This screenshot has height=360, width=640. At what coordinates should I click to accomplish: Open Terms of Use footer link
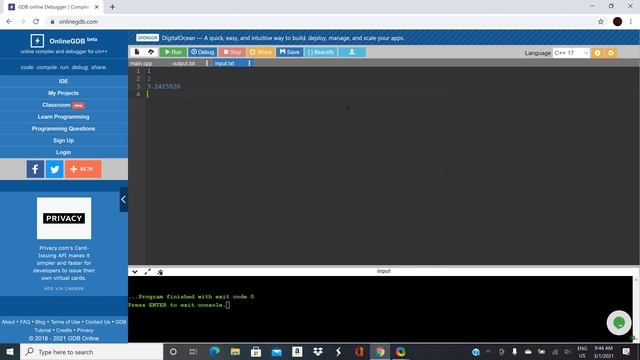click(x=65, y=322)
